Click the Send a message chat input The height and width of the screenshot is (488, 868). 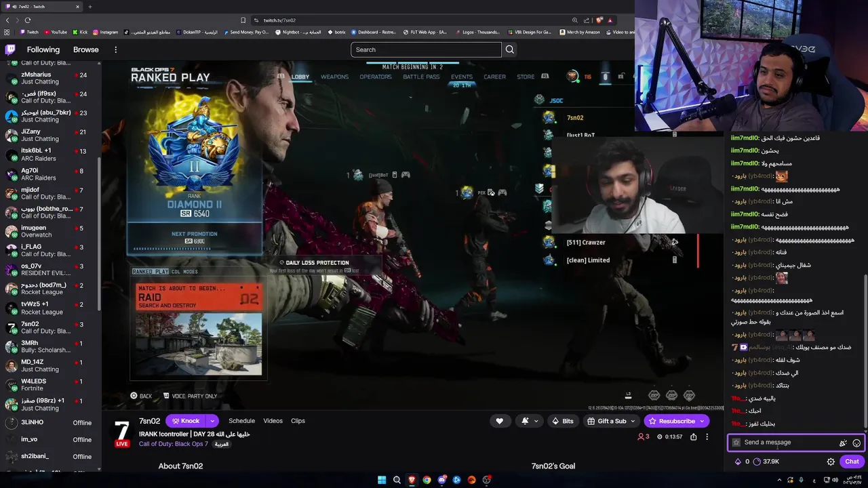click(795, 443)
